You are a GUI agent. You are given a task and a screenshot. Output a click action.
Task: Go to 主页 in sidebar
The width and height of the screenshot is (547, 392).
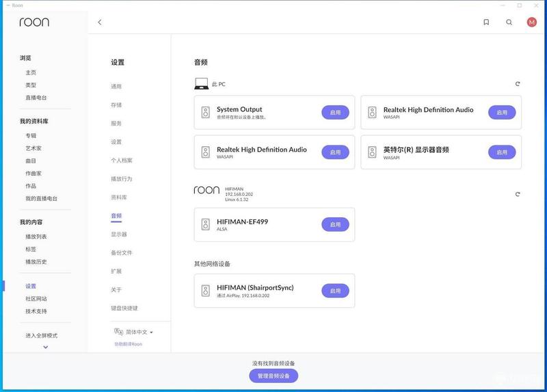(x=31, y=72)
